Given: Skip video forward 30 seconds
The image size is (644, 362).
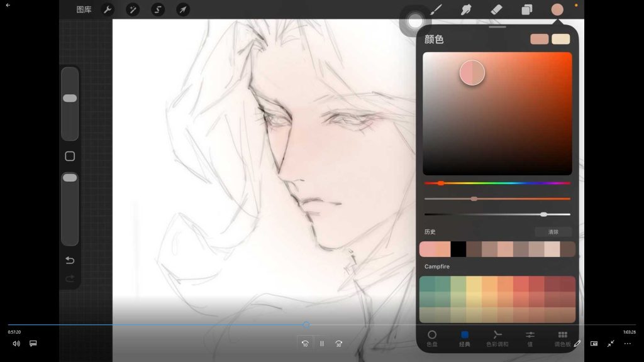Looking at the screenshot, I should coord(339,344).
